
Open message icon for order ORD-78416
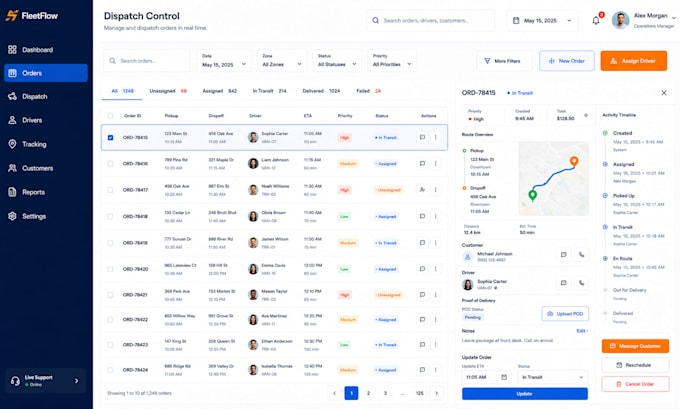pos(422,164)
